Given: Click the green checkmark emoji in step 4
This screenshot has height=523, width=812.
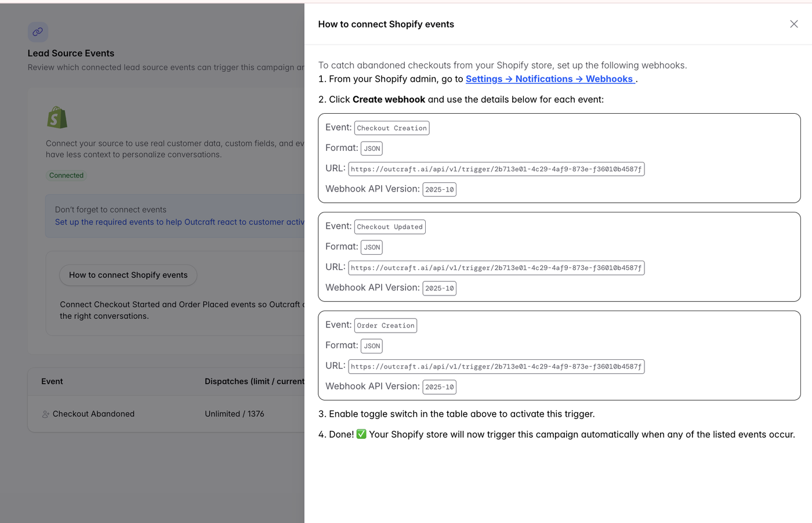Looking at the screenshot, I should click(361, 434).
